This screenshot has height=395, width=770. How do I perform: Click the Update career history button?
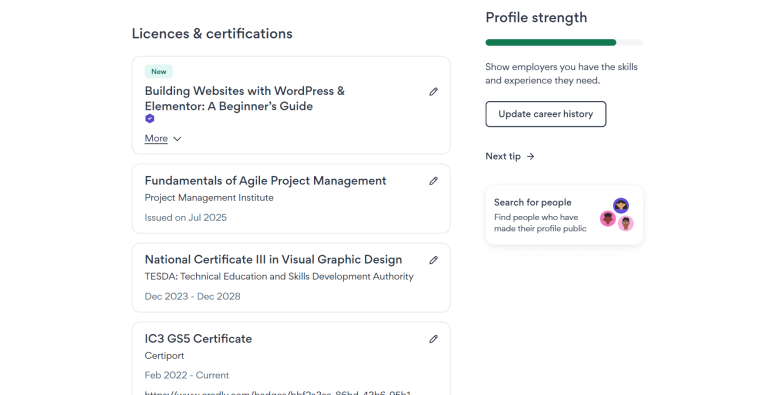(x=546, y=114)
